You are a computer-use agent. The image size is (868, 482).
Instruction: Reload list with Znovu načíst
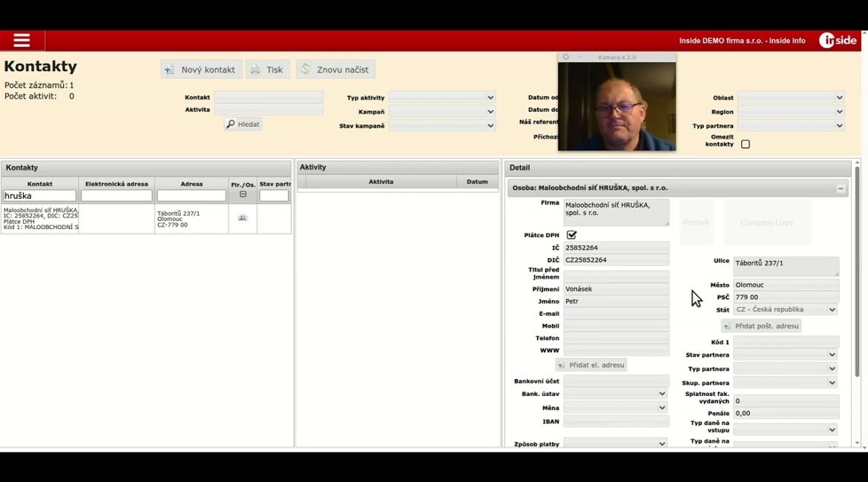coord(335,70)
